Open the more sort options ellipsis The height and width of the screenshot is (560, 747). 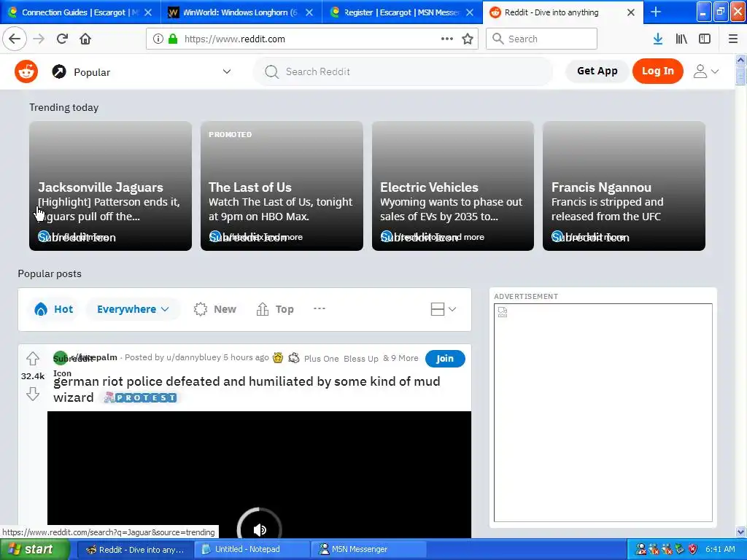[x=320, y=308]
